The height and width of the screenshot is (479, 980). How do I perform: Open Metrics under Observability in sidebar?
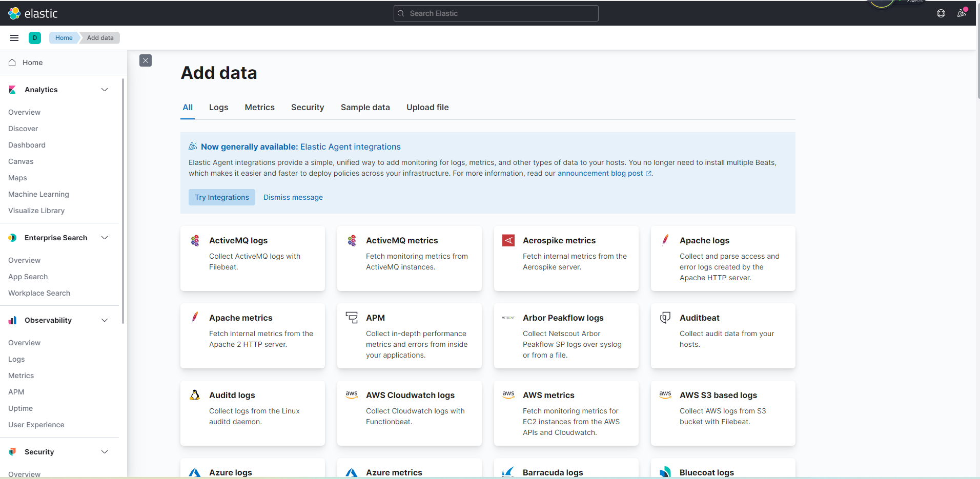tap(21, 376)
